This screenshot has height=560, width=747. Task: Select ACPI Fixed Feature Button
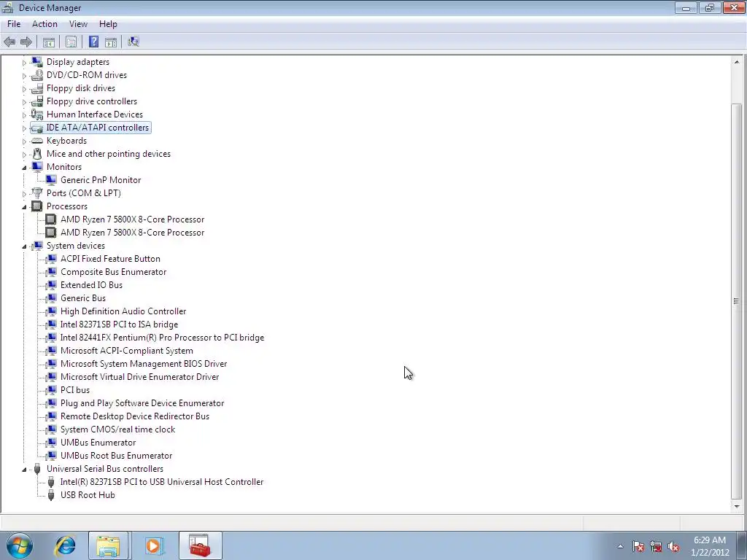pos(110,259)
